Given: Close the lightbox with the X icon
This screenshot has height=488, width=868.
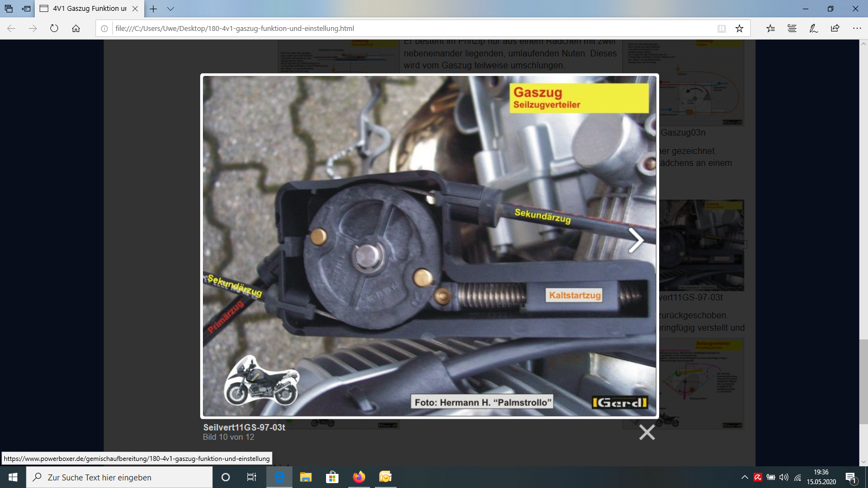Looking at the screenshot, I should tap(647, 432).
